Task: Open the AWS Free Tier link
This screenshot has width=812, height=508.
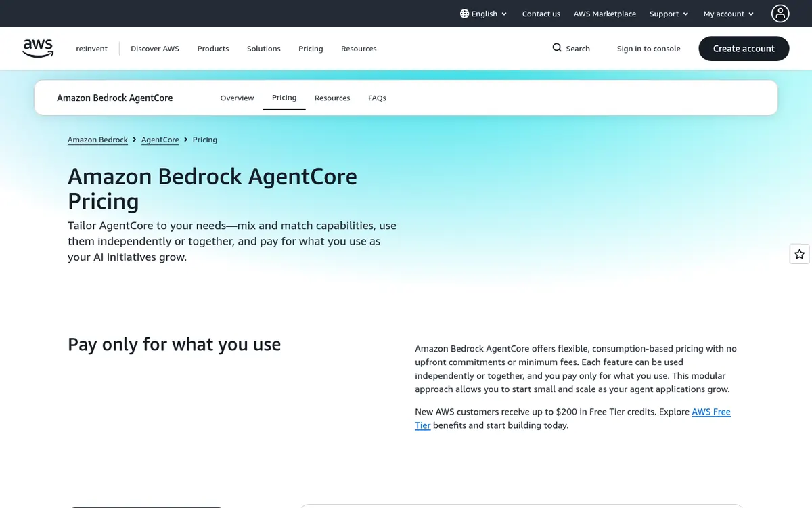Action: (711, 412)
